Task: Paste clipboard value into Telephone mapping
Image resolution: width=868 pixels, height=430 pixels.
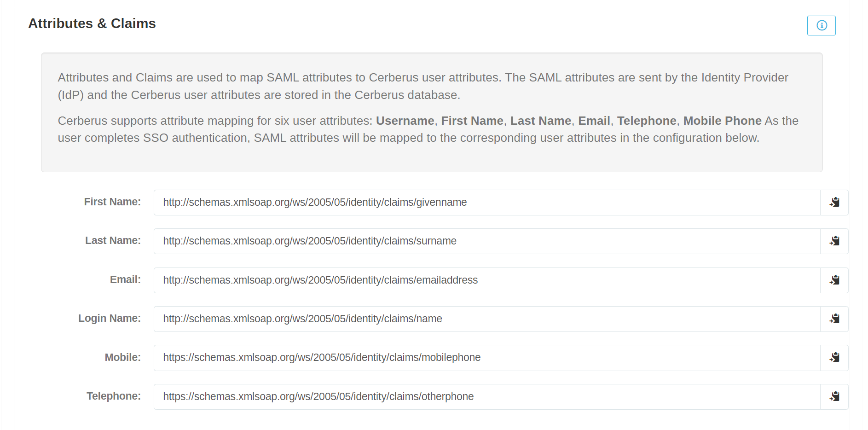Action: (x=834, y=396)
